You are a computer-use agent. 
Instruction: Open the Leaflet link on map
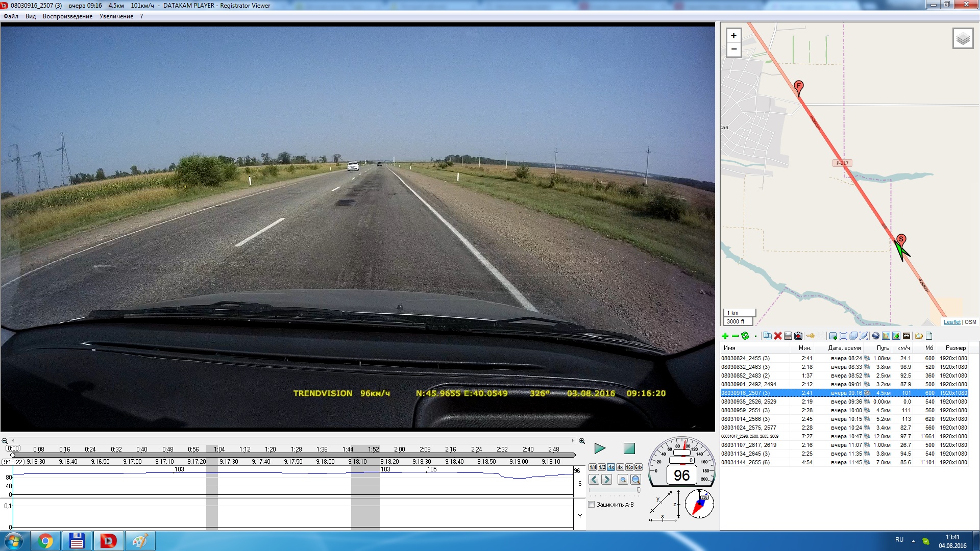pos(951,322)
